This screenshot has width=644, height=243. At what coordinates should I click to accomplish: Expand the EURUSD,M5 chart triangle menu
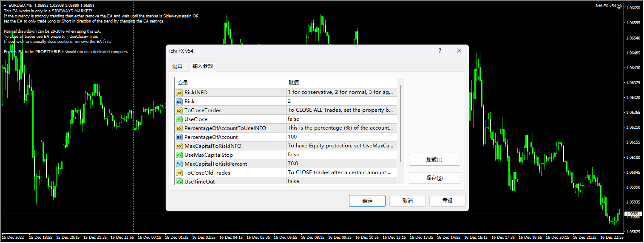pos(5,5)
